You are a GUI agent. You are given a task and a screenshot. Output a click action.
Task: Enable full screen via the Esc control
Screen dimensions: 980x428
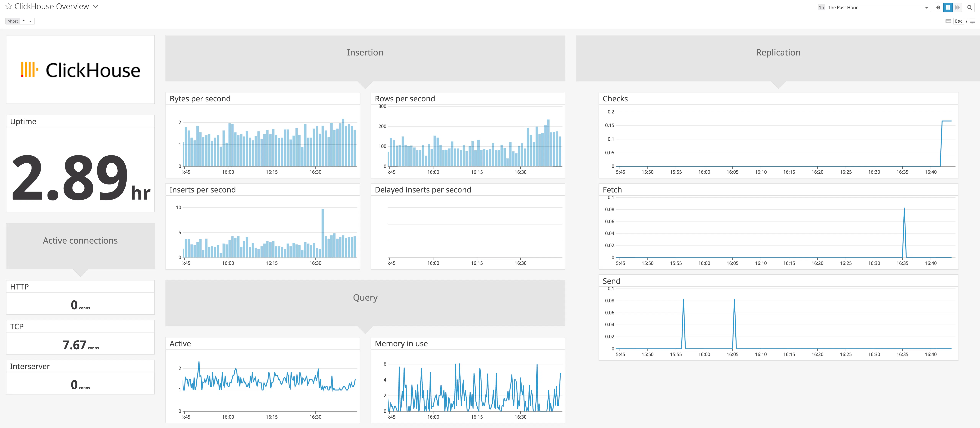click(x=958, y=21)
